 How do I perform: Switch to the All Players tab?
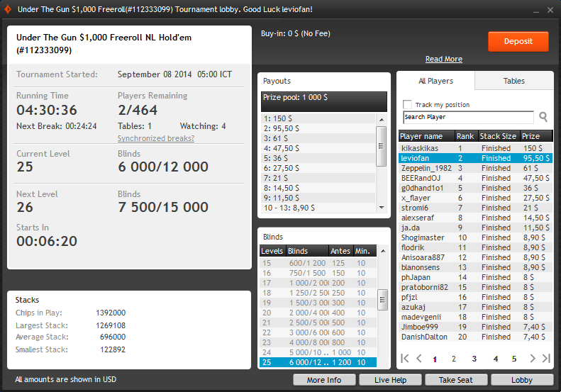click(x=435, y=81)
